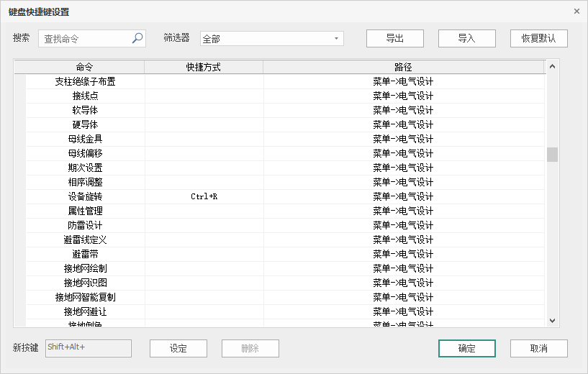This screenshot has width=588, height=374.
Task: Click the 设定 button
Action: 178,349
